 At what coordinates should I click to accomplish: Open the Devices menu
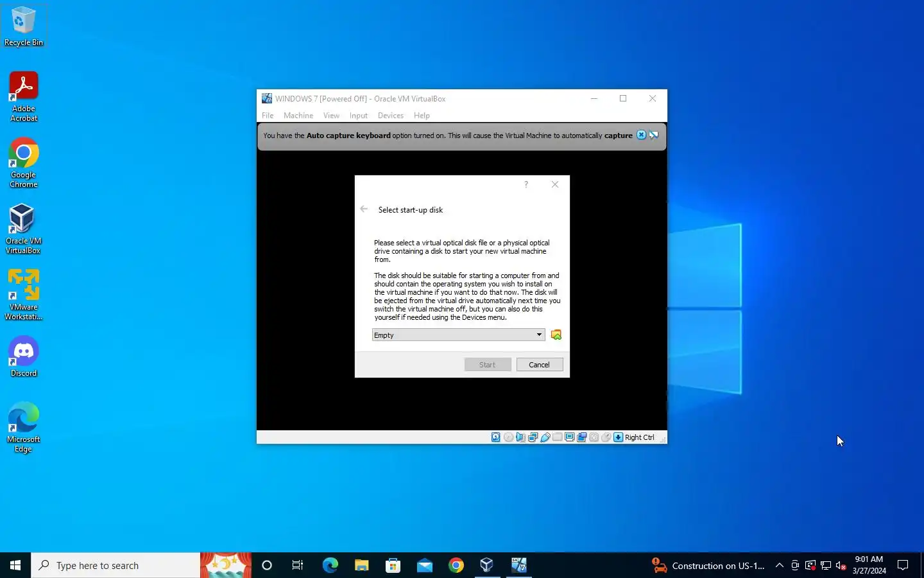click(391, 116)
